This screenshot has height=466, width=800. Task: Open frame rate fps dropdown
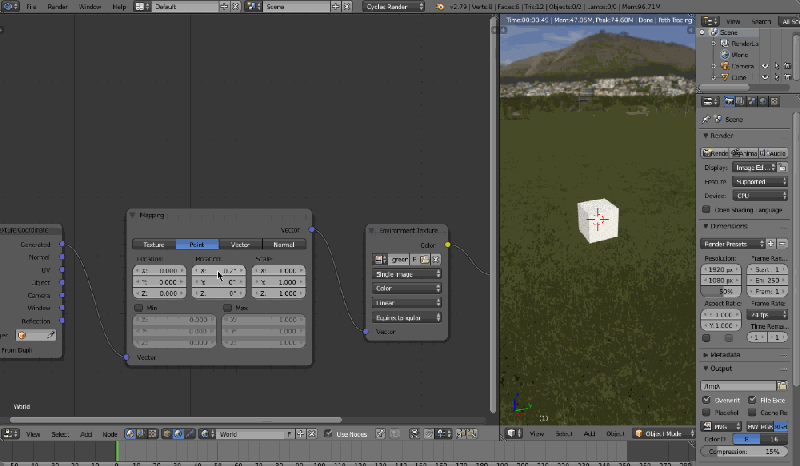(x=767, y=314)
